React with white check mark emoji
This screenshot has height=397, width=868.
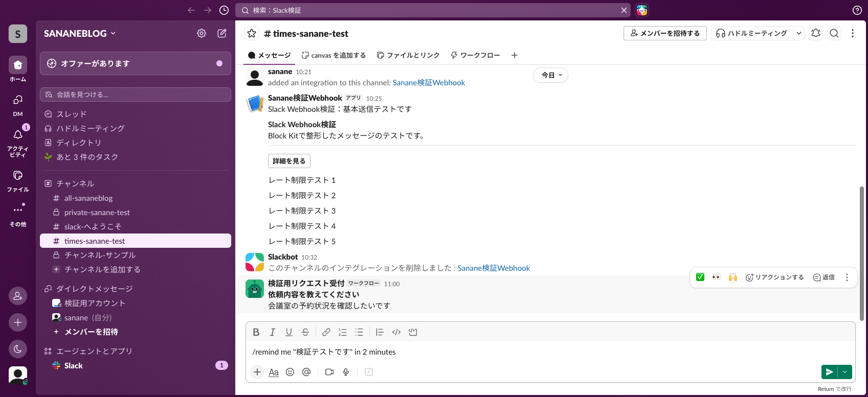click(x=700, y=277)
